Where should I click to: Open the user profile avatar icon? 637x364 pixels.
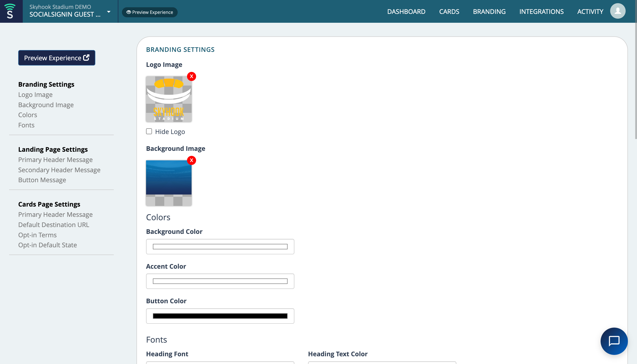(617, 11)
